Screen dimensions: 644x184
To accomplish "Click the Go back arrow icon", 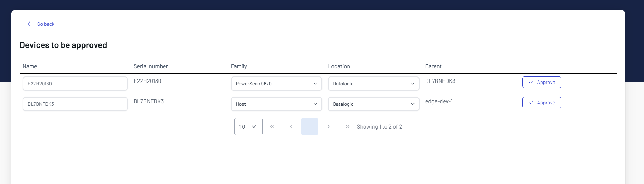I will pos(30,24).
